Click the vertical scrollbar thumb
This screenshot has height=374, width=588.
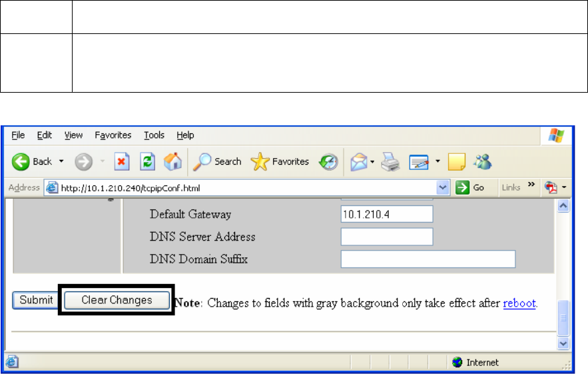click(563, 318)
